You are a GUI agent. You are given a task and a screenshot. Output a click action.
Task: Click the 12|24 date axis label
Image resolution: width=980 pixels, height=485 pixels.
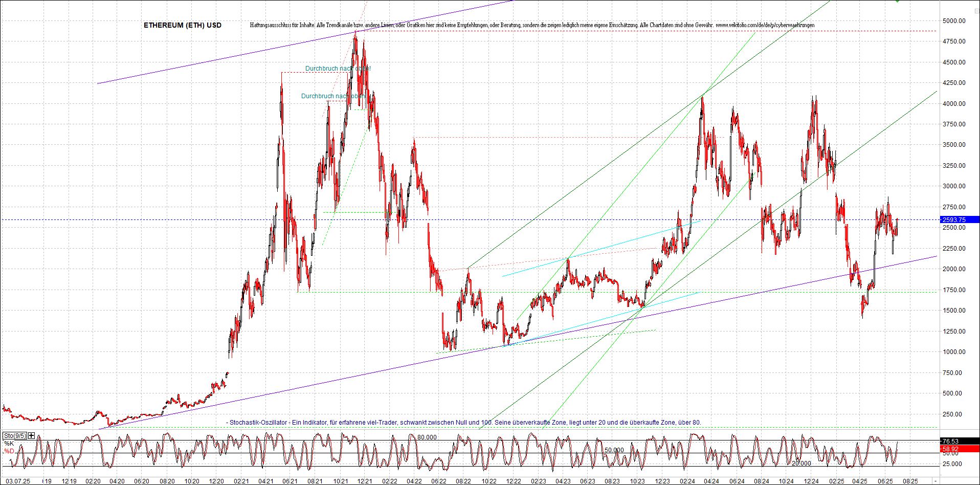coord(811,481)
